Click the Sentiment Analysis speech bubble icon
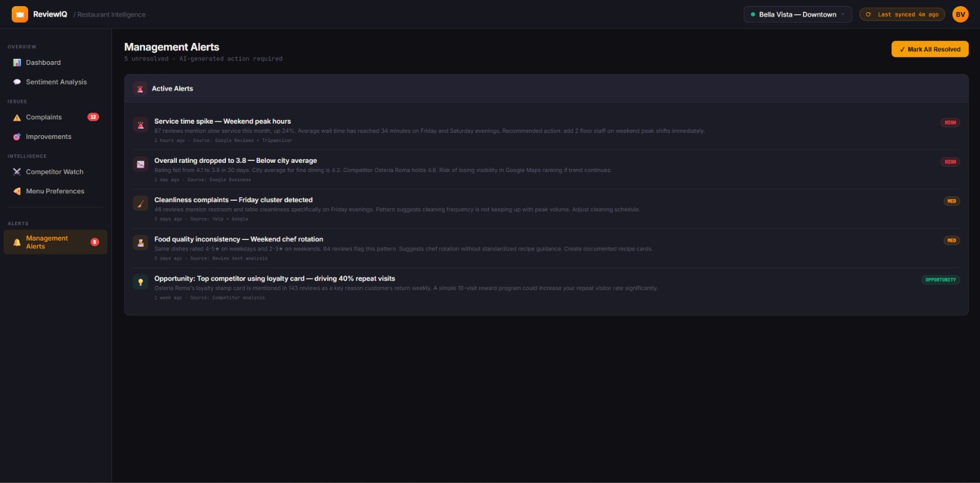This screenshot has width=980, height=483. pyautogui.click(x=17, y=82)
